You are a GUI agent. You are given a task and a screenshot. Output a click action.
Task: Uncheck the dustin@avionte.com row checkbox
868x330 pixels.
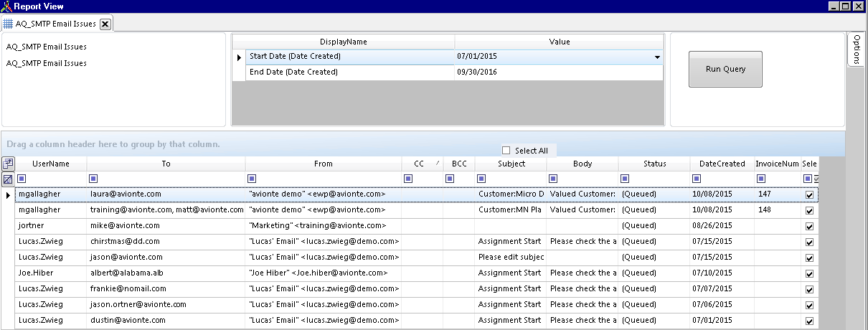coord(809,321)
